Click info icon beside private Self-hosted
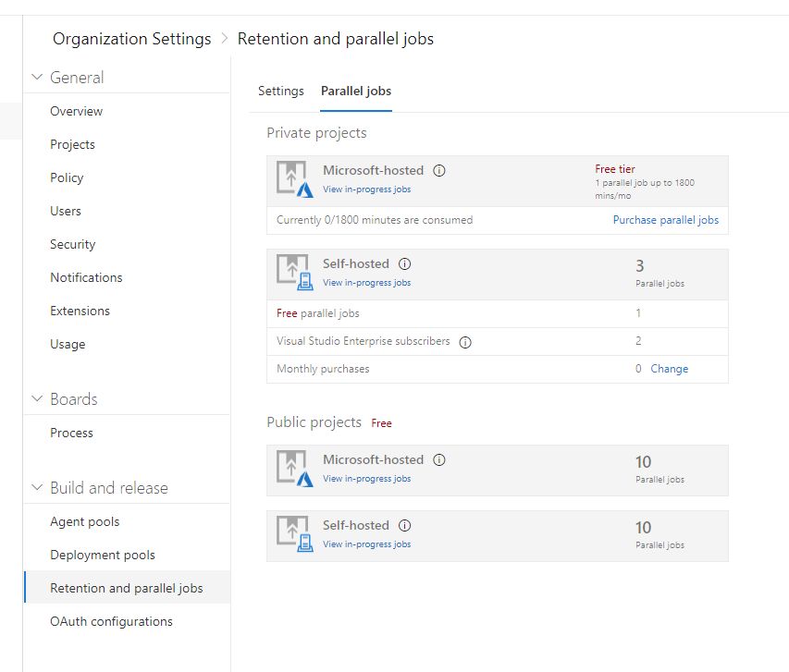This screenshot has width=789, height=672. 404,263
